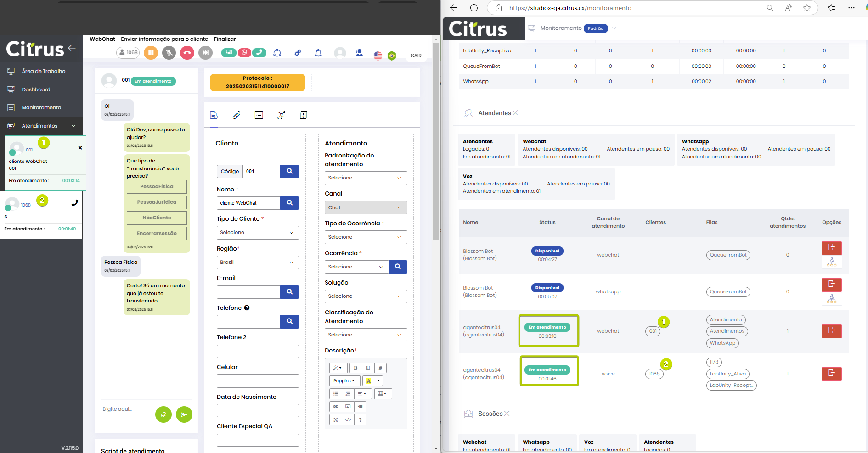The height and width of the screenshot is (453, 868).
Task: Toggle bold formatting in description editor
Action: [355, 368]
